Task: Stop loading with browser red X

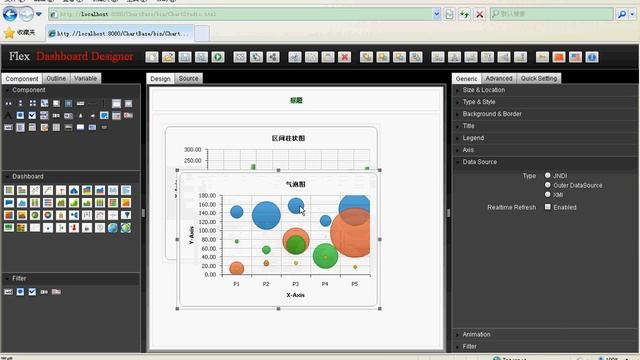Action: click(x=480, y=14)
